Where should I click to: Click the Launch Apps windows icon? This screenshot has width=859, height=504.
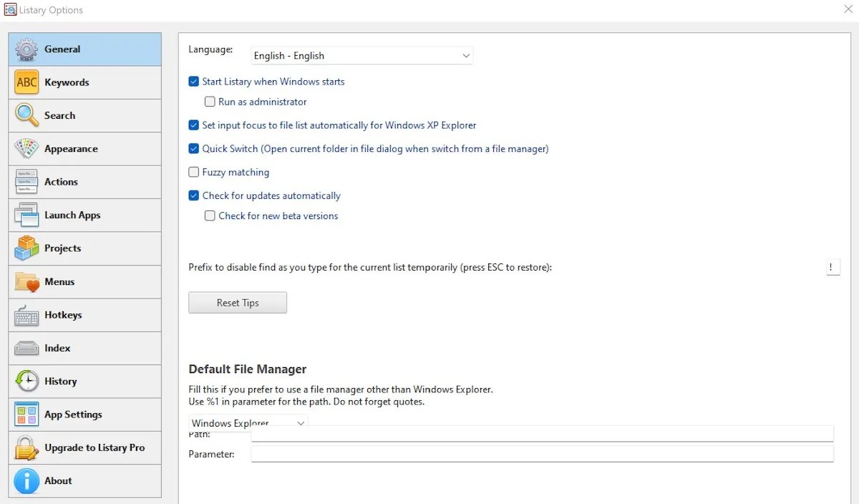pyautogui.click(x=26, y=215)
